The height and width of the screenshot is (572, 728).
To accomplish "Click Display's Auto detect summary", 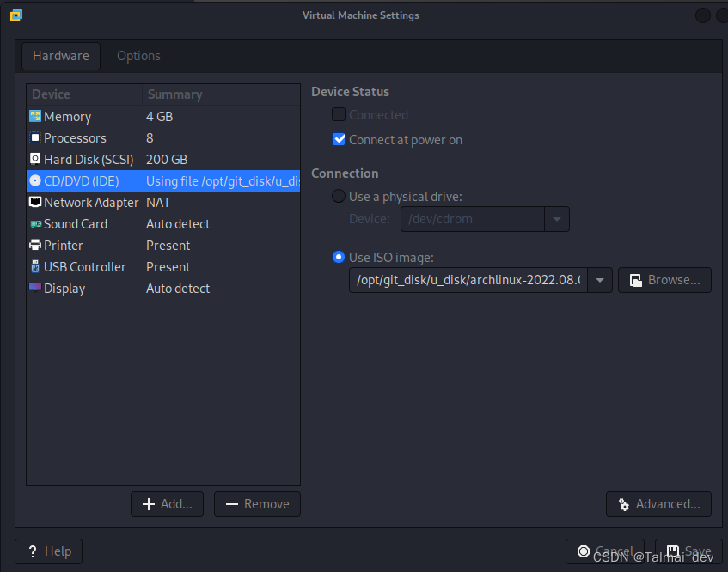I will click(178, 288).
